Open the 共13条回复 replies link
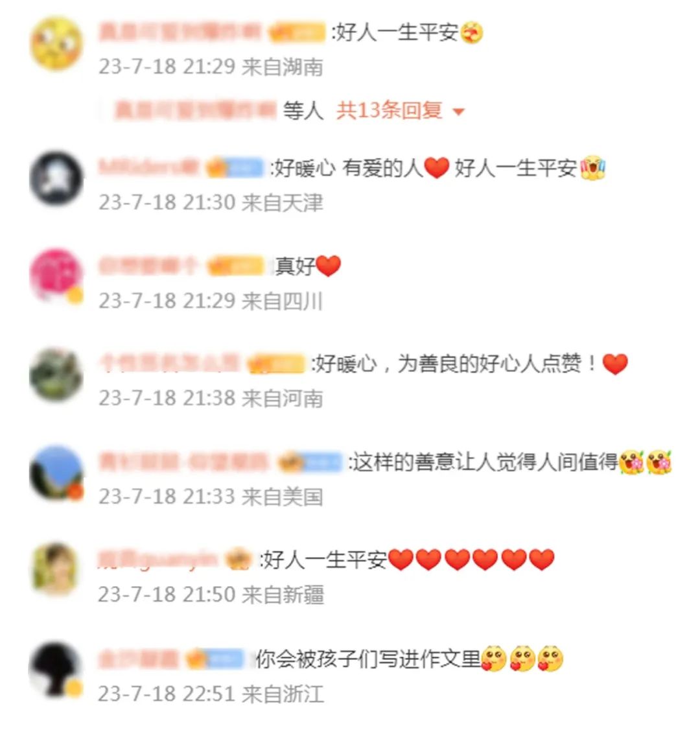 (x=389, y=110)
